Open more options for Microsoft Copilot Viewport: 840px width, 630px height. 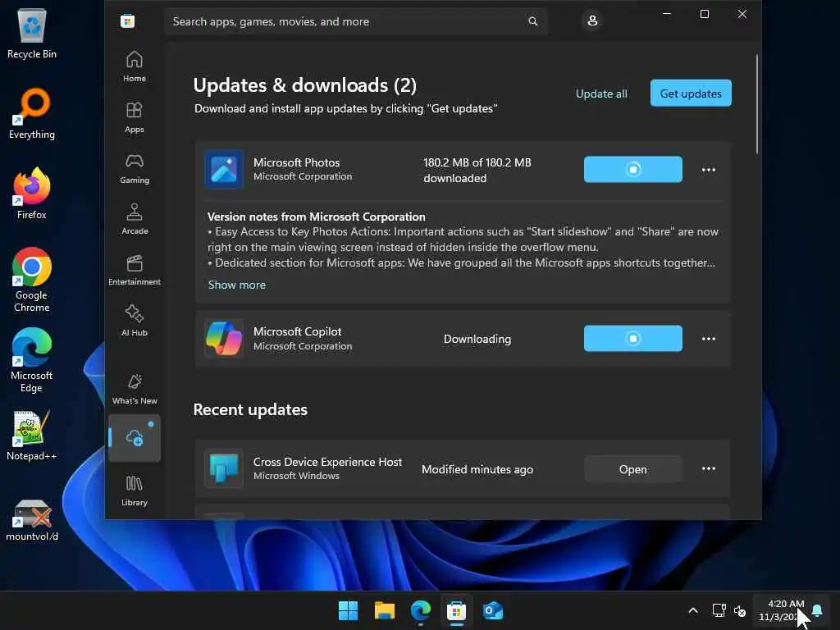point(708,339)
